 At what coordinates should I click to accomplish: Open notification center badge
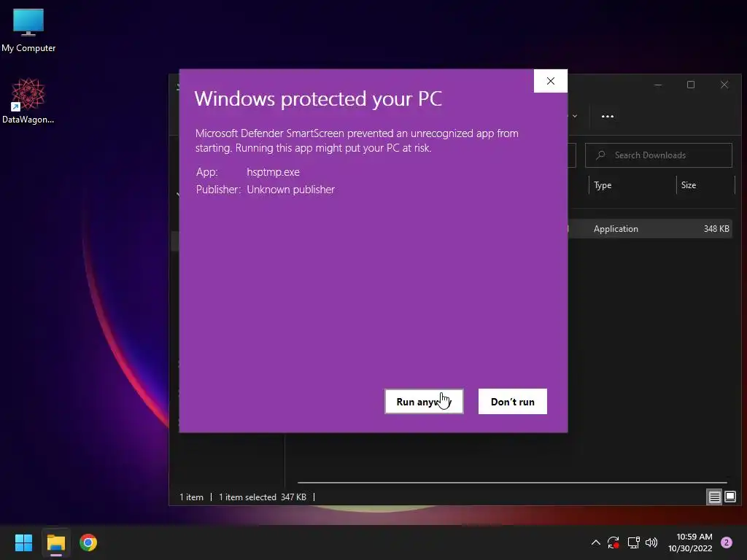(x=727, y=542)
